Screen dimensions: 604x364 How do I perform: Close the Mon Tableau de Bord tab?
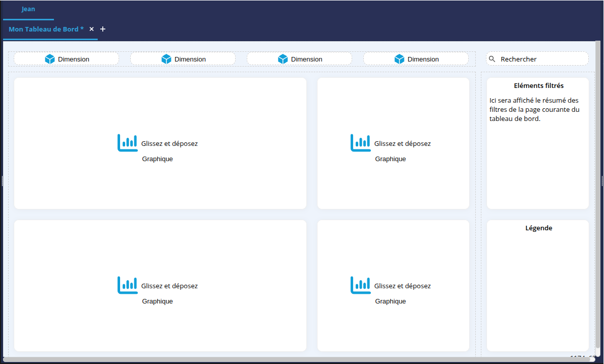point(92,29)
